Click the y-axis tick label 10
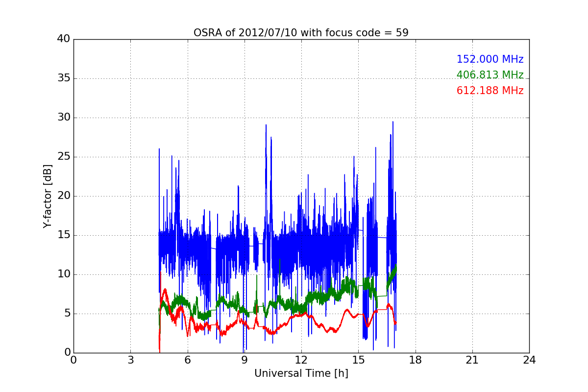This screenshot has width=588, height=392. [64, 274]
